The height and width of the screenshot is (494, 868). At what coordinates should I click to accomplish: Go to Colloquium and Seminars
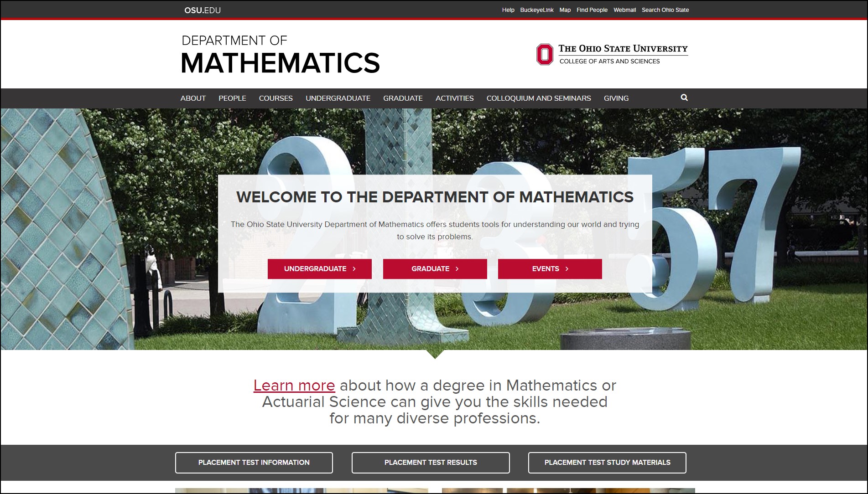(538, 98)
